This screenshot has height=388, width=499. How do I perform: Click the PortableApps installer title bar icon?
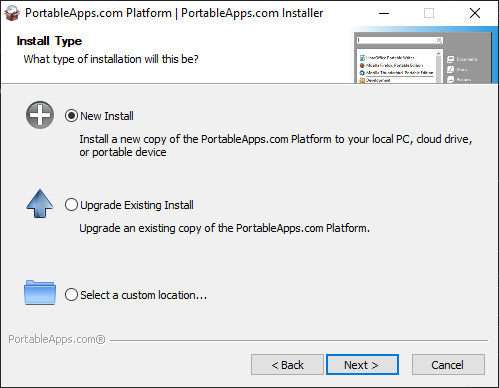pos(12,13)
